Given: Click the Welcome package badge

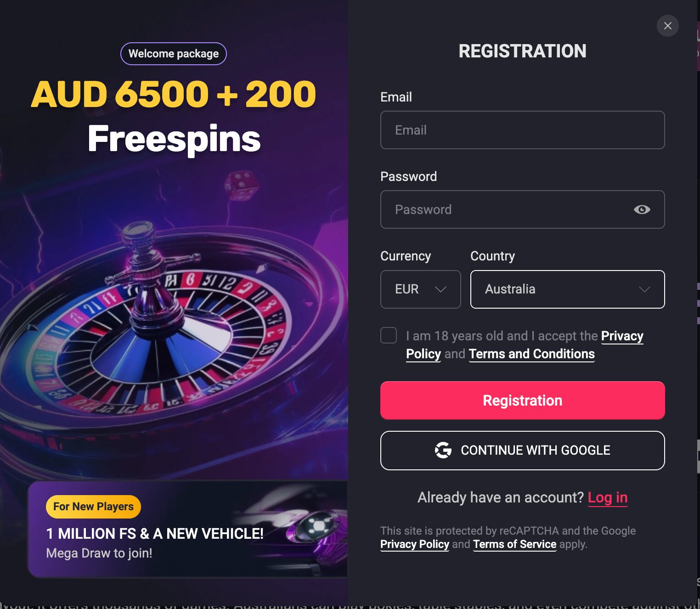Looking at the screenshot, I should coord(173,53).
